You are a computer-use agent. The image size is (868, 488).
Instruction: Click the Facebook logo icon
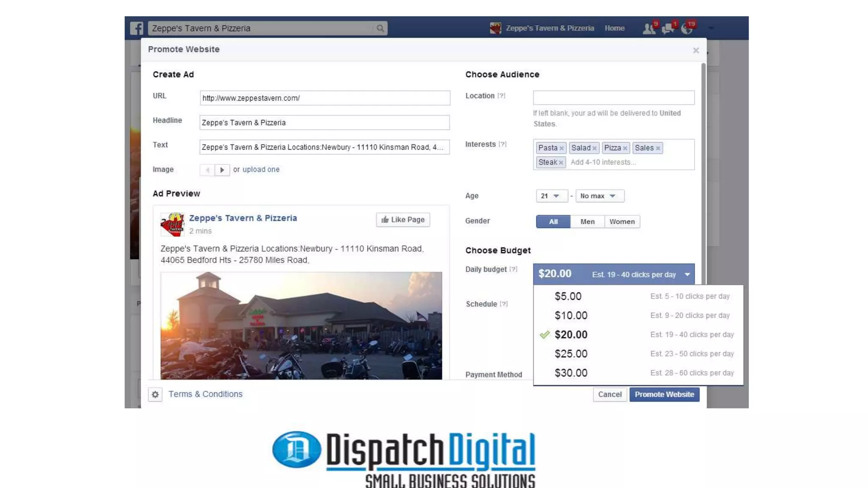[136, 28]
